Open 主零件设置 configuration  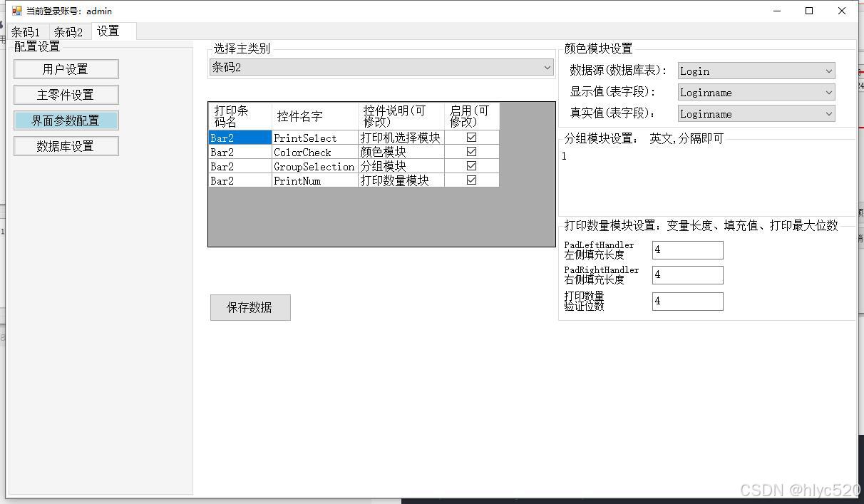click(66, 95)
